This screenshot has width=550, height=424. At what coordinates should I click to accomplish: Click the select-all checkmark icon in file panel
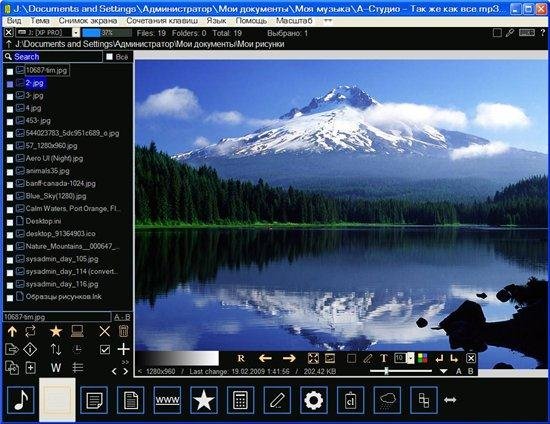(x=105, y=349)
